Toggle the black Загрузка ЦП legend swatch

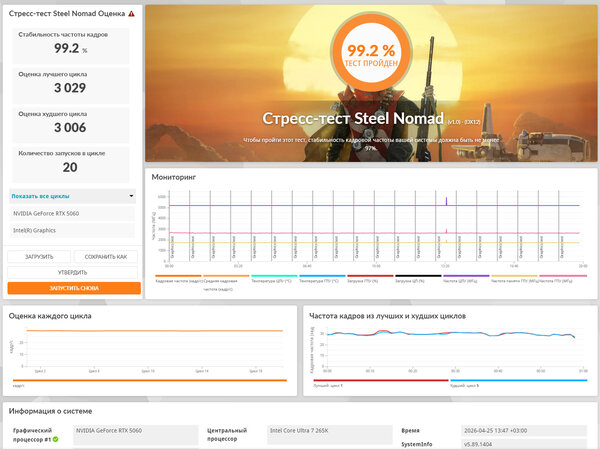tap(418, 276)
